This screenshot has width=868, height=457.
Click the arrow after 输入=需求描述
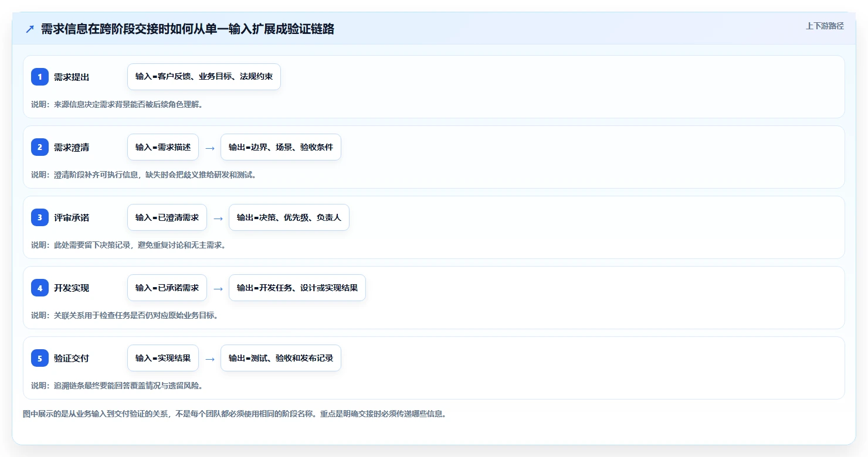pos(210,148)
